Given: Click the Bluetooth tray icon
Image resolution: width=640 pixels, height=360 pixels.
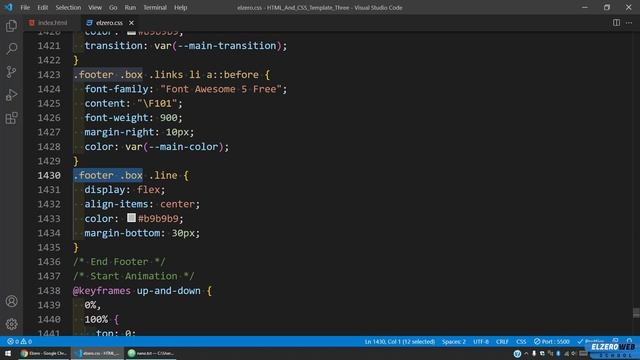Looking at the screenshot, I should coord(558,353).
